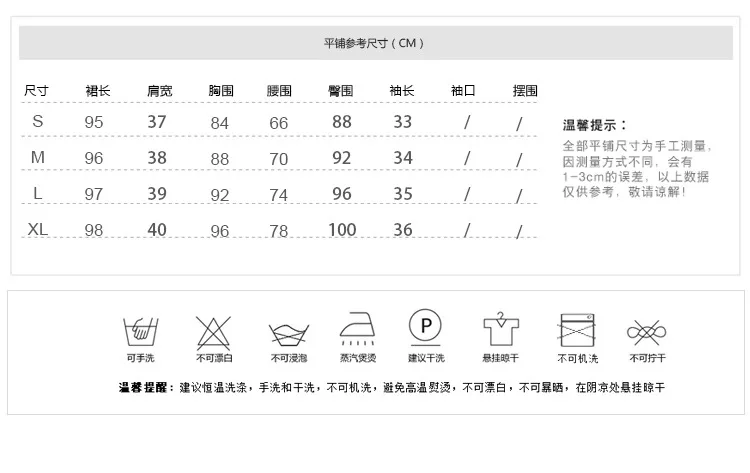Click the 可手洗 caption text
Viewport: 750px width, 473px height.
click(x=141, y=358)
